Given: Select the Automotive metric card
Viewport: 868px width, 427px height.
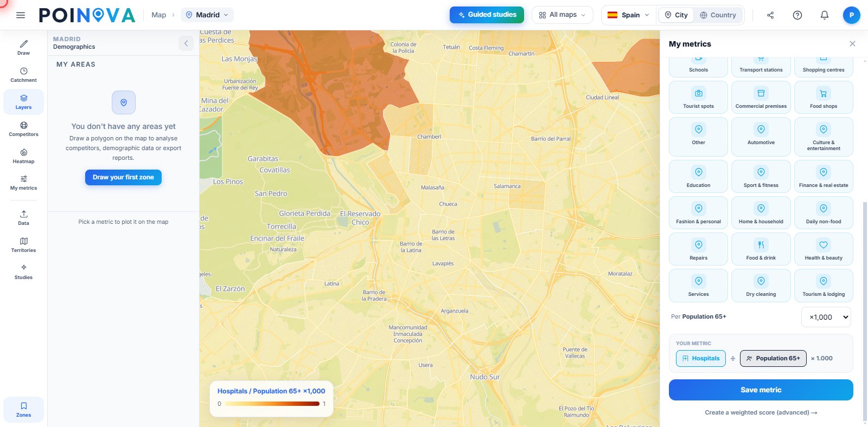Looking at the screenshot, I should [x=761, y=137].
